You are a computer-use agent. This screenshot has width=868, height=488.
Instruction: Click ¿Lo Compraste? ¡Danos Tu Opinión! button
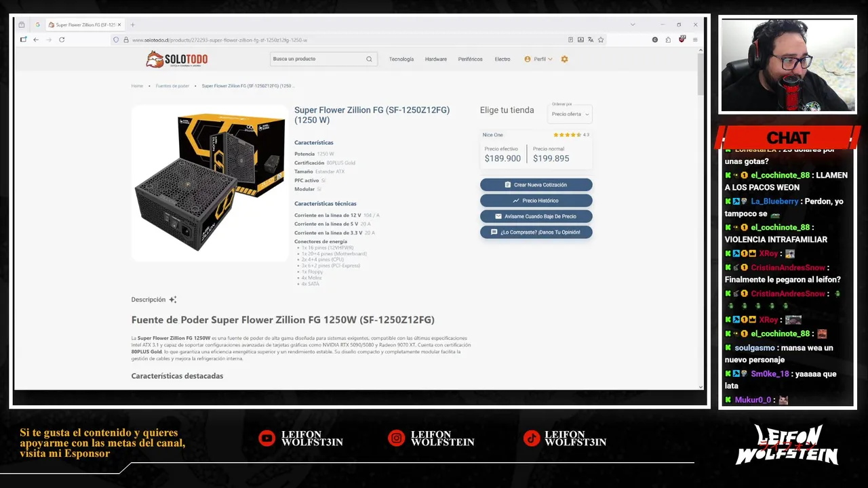click(536, 232)
